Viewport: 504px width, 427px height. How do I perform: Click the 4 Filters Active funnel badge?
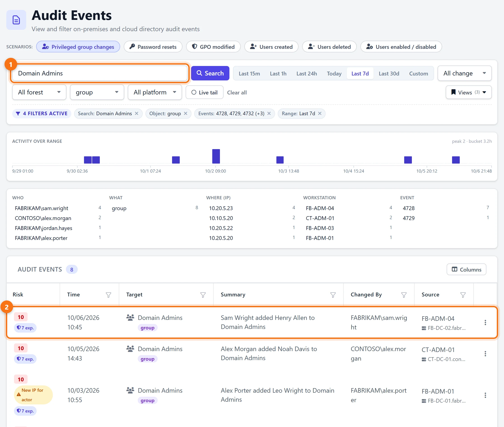[42, 113]
